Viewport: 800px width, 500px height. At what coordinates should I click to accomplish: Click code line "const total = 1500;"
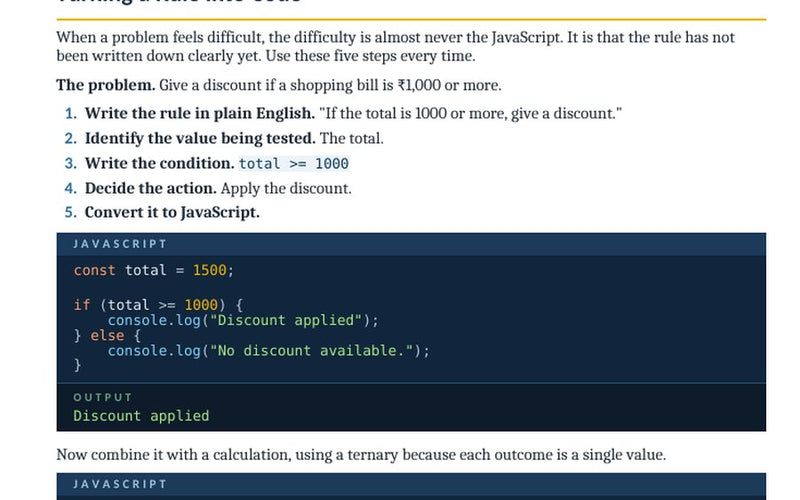[154, 270]
